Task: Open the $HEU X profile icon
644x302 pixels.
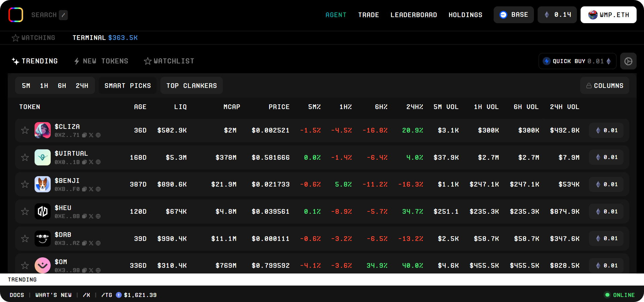Action: pyautogui.click(x=91, y=216)
